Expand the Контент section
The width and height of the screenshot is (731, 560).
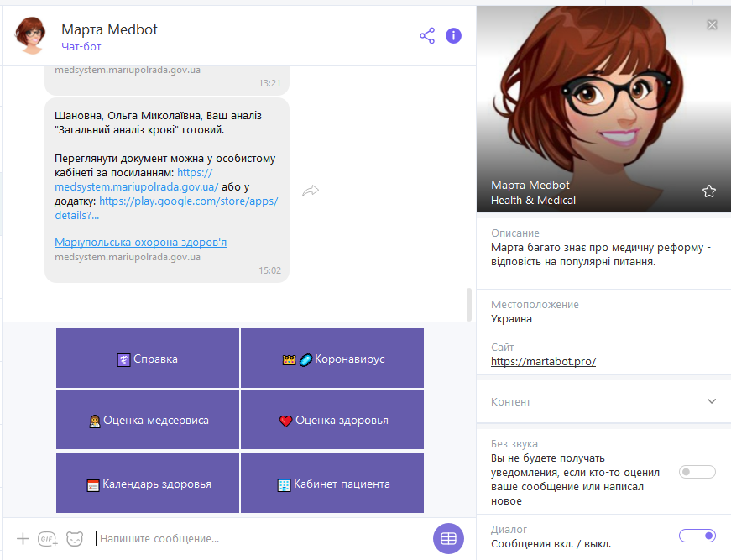pos(711,401)
